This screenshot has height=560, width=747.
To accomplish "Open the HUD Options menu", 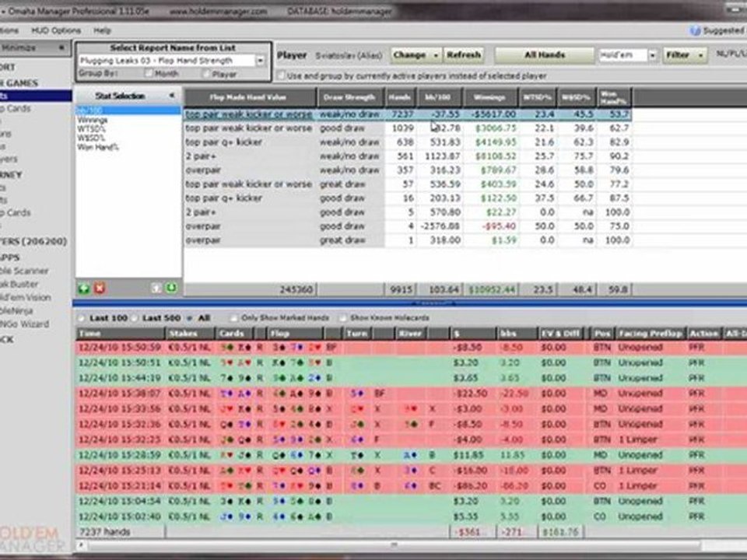I will [x=56, y=30].
